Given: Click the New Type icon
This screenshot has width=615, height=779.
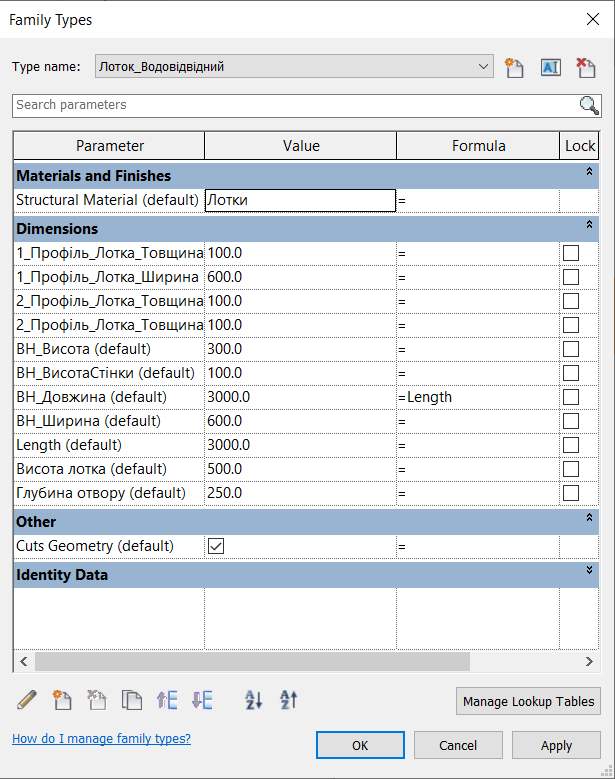Looking at the screenshot, I should (515, 67).
